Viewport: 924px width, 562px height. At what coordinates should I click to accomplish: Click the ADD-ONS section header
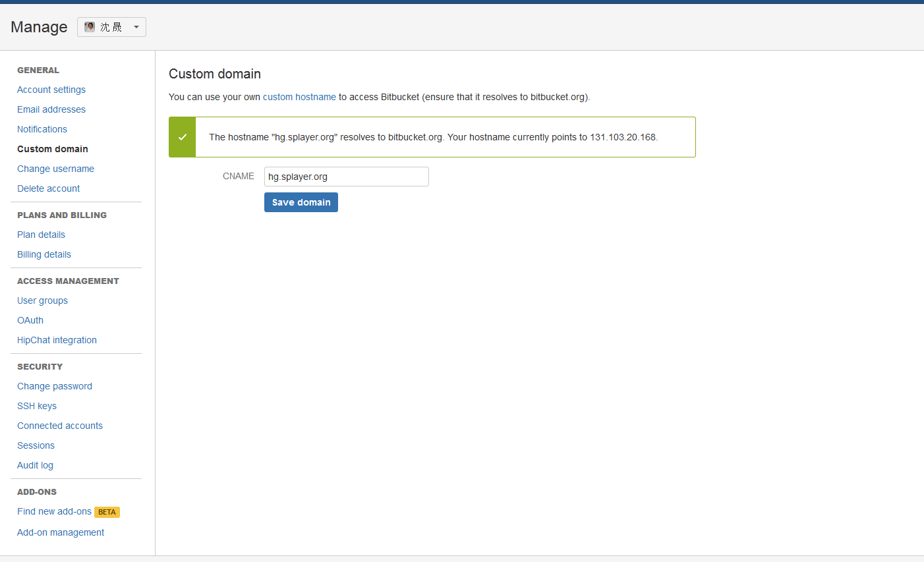pyautogui.click(x=37, y=492)
